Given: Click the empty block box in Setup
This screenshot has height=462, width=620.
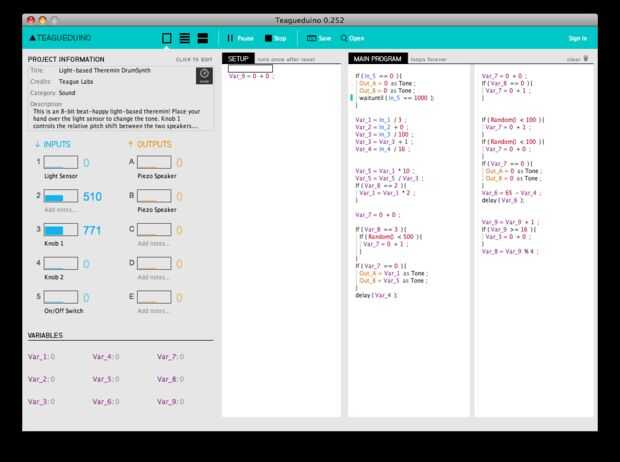Looking at the screenshot, I should click(250, 68).
